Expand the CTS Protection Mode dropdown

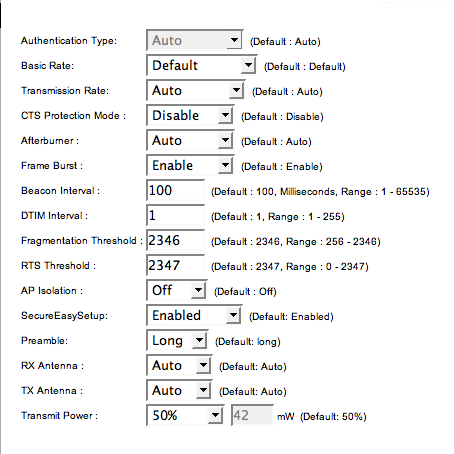click(190, 115)
